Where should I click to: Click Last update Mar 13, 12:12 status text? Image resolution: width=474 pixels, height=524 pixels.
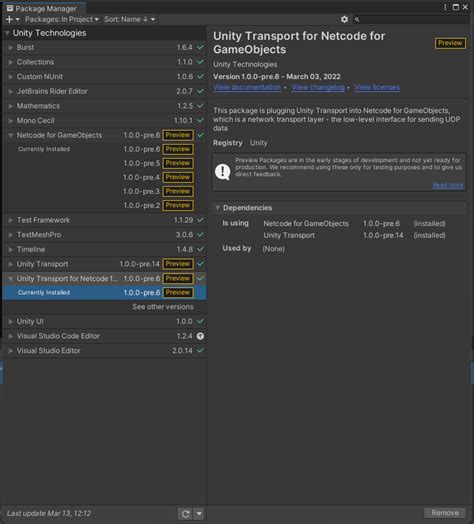49,514
